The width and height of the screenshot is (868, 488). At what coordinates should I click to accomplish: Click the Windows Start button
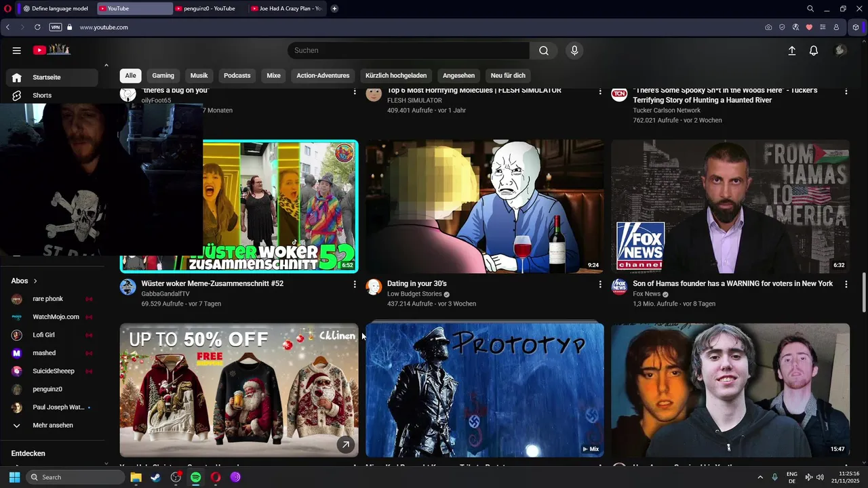14,477
